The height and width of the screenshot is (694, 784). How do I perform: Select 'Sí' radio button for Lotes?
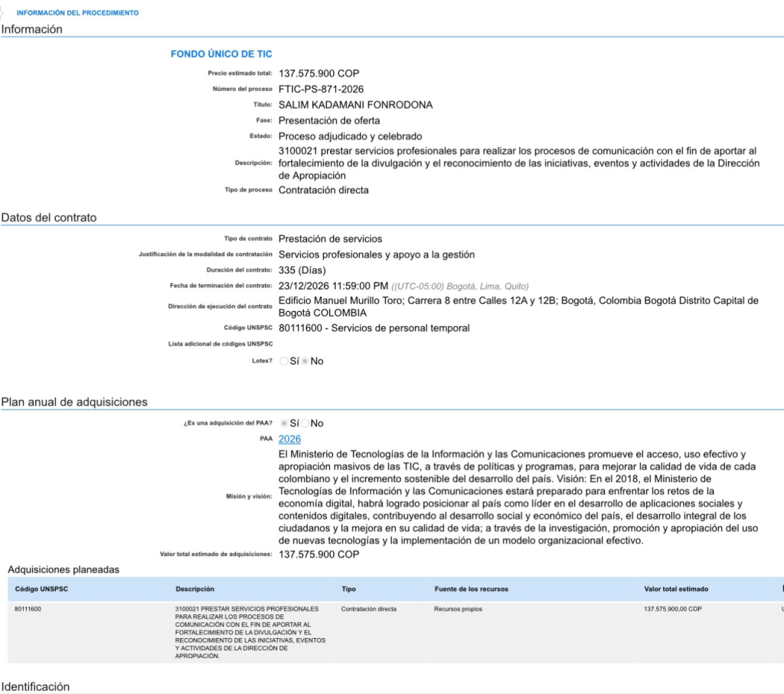pos(284,361)
